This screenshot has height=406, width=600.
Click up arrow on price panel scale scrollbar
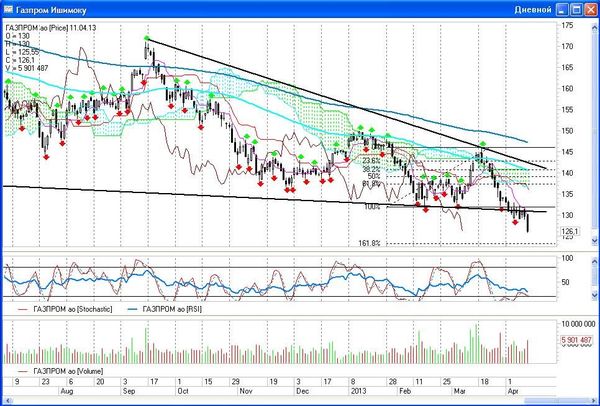(x=595, y=27)
